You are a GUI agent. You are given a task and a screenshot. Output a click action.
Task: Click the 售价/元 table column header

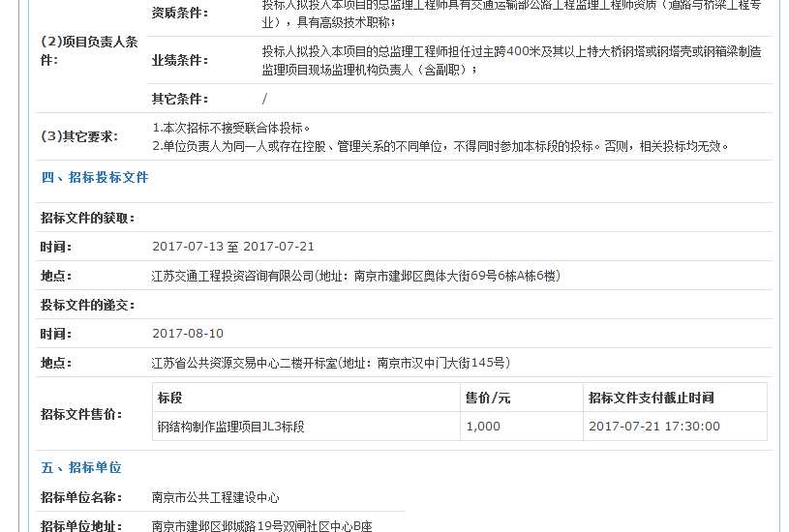tap(488, 398)
